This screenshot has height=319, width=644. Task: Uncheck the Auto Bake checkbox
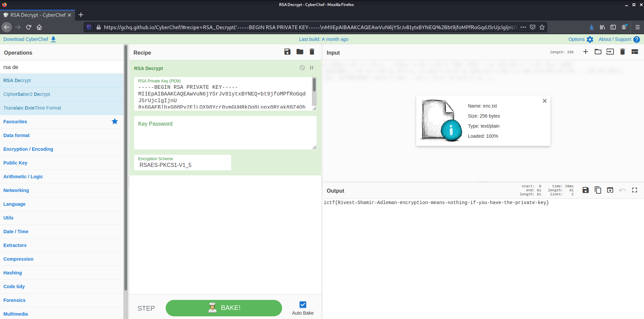(303, 305)
